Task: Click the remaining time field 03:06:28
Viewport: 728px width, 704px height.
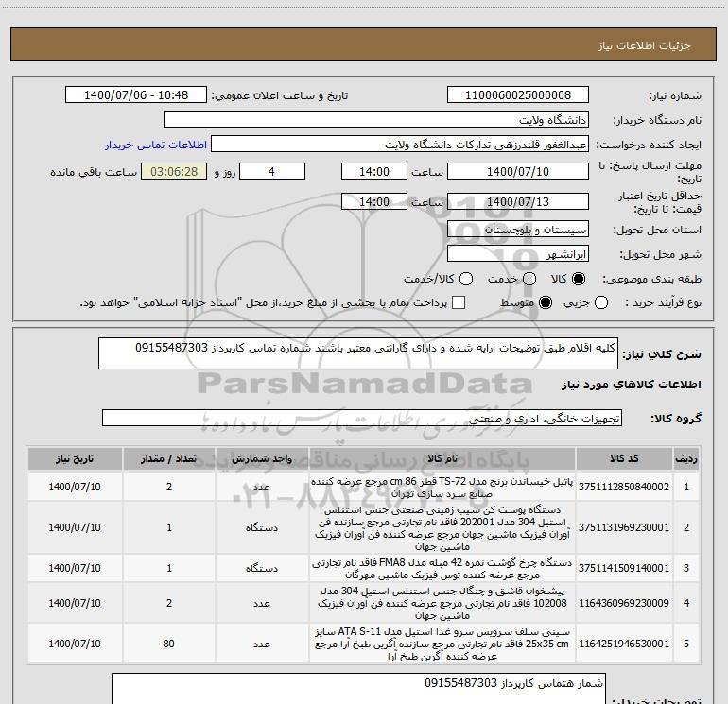Action: (174, 171)
